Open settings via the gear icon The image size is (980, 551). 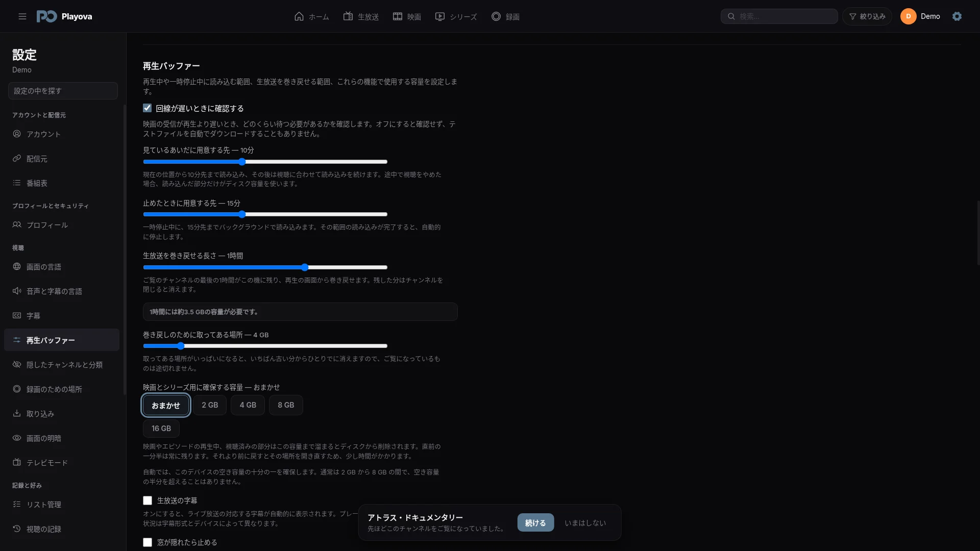(x=957, y=16)
